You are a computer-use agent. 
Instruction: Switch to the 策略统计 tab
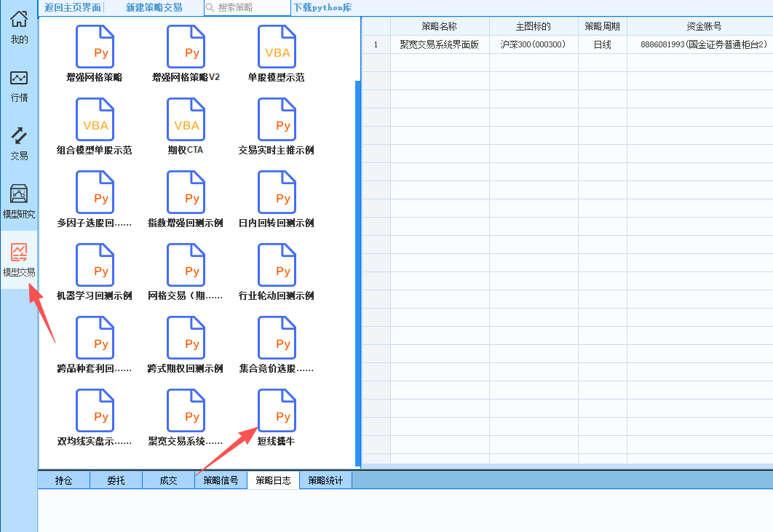point(325,480)
